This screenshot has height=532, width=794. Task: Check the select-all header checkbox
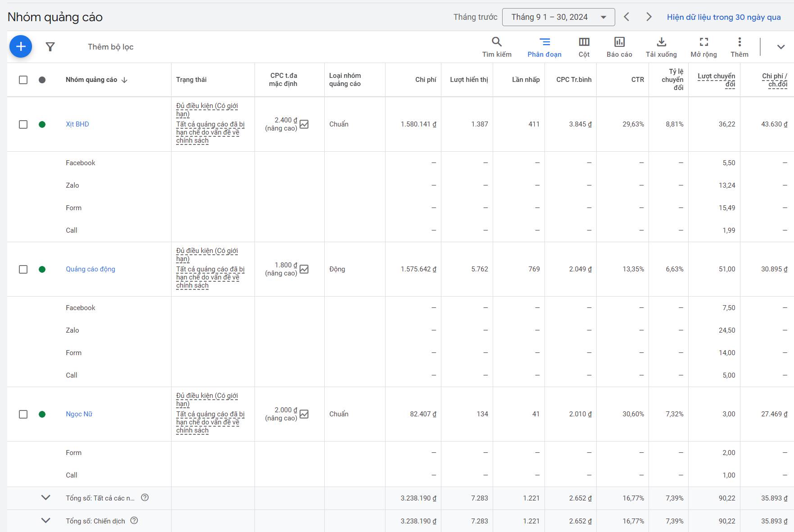[23, 80]
